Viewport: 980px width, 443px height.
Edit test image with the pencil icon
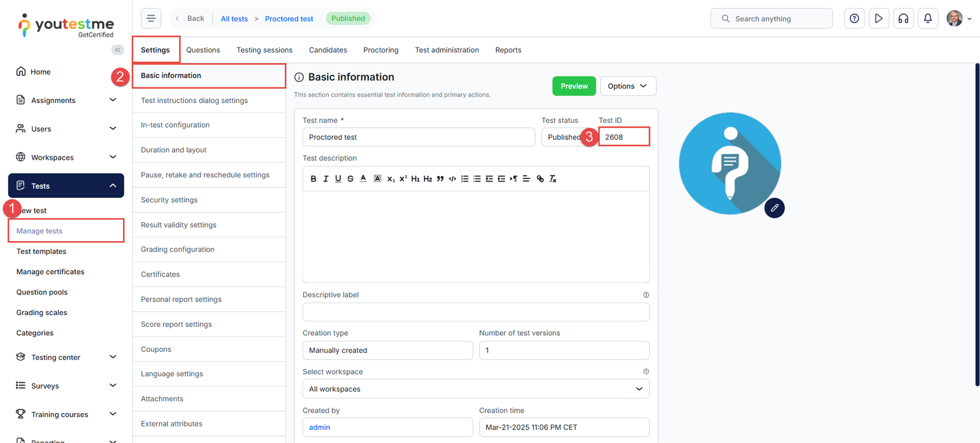pos(774,208)
